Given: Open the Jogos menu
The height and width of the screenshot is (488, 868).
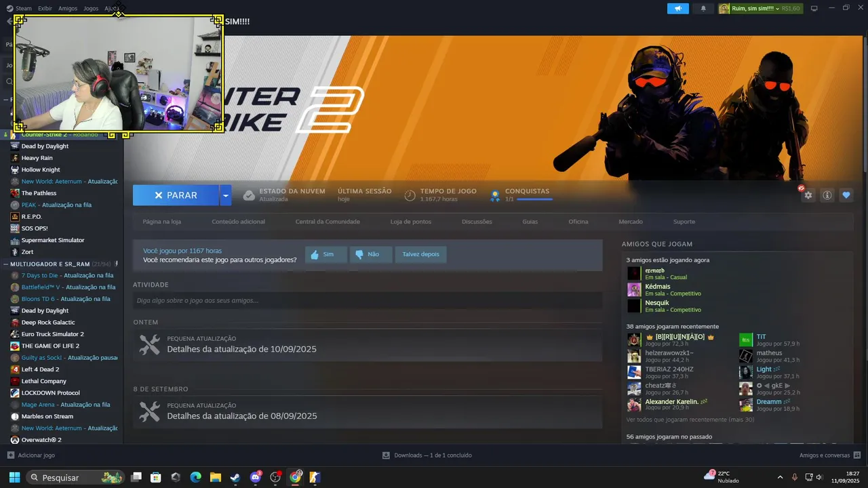Looking at the screenshot, I should click(x=91, y=8).
